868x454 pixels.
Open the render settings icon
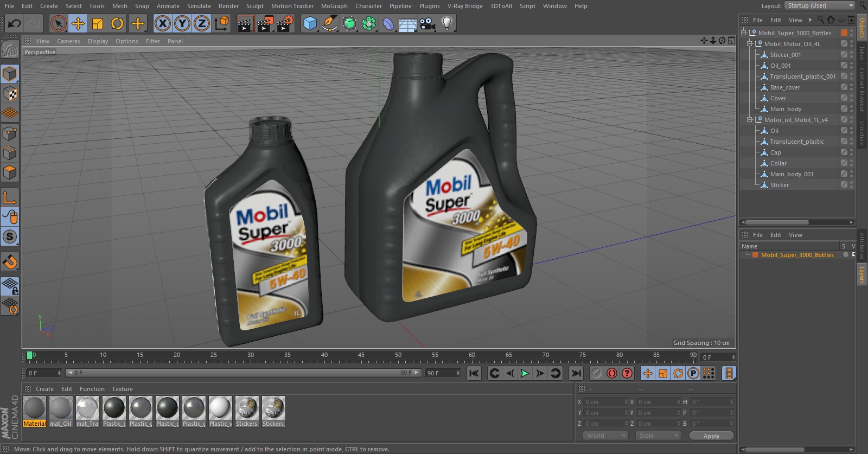coord(285,23)
